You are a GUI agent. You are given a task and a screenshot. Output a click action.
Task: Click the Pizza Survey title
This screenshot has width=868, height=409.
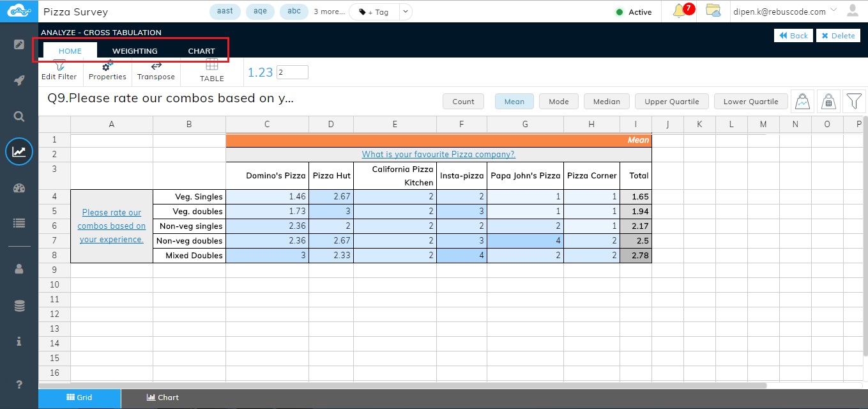click(x=75, y=12)
